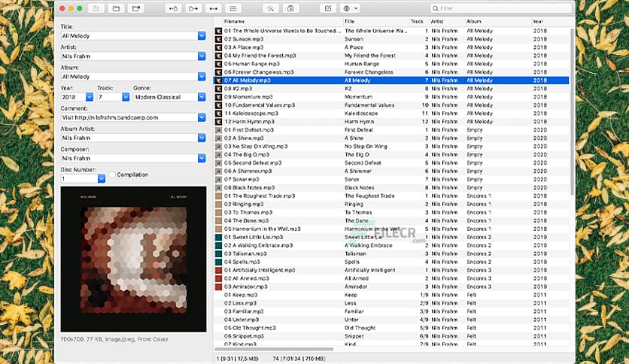Click the magnifier icon in the Filter box

[435, 8]
